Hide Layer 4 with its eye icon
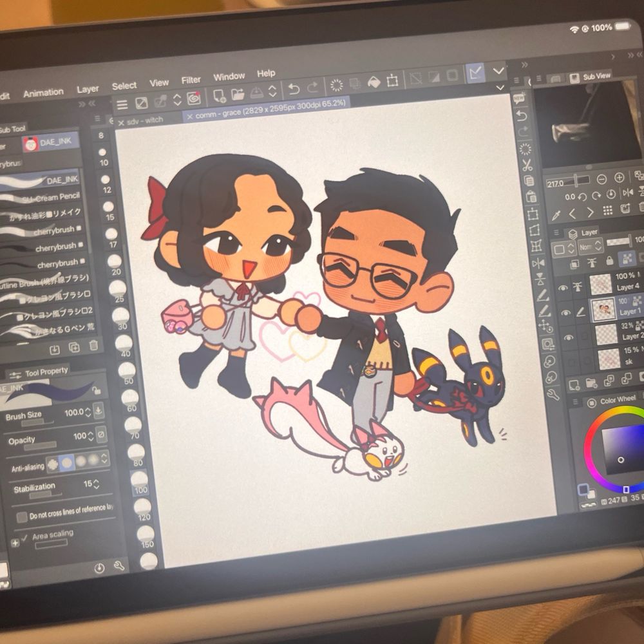This screenshot has height=644, width=644. coord(563,288)
